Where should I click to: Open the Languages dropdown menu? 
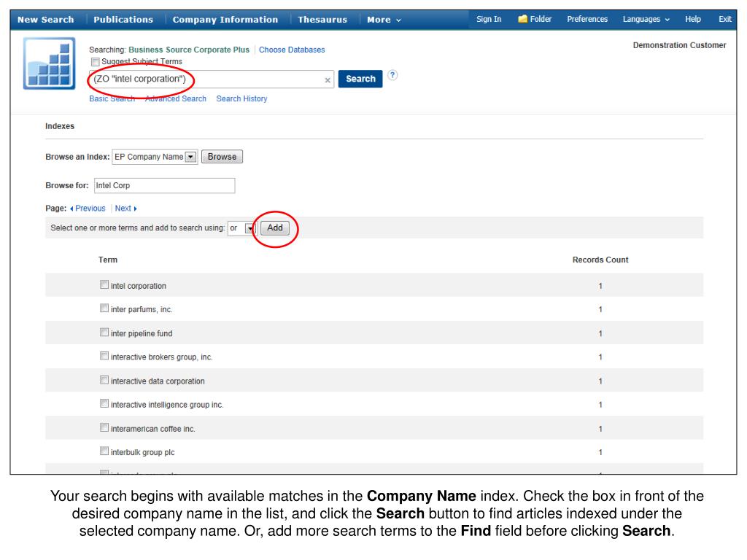pyautogui.click(x=646, y=19)
